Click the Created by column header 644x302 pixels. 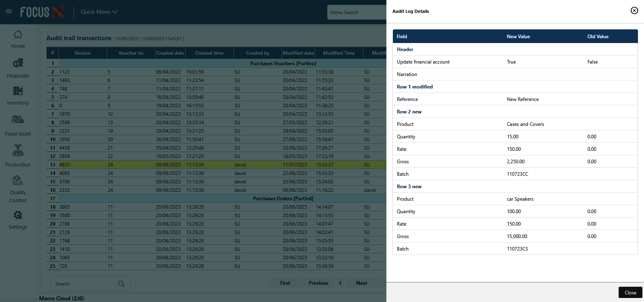pyautogui.click(x=258, y=53)
